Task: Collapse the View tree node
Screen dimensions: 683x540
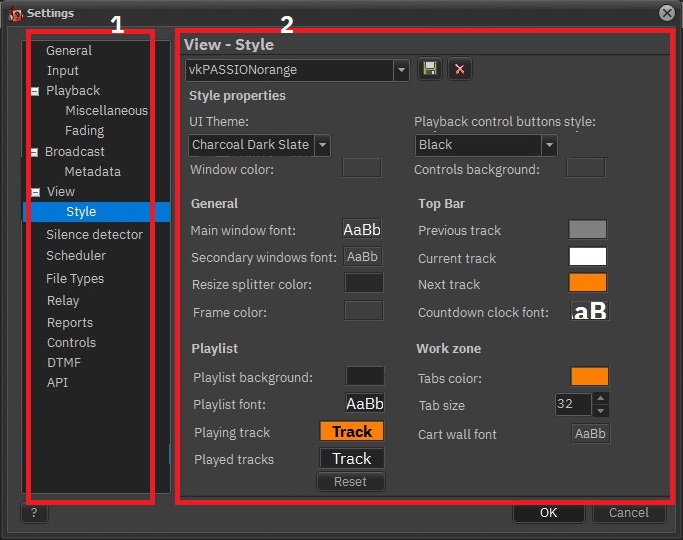Action: (36, 192)
